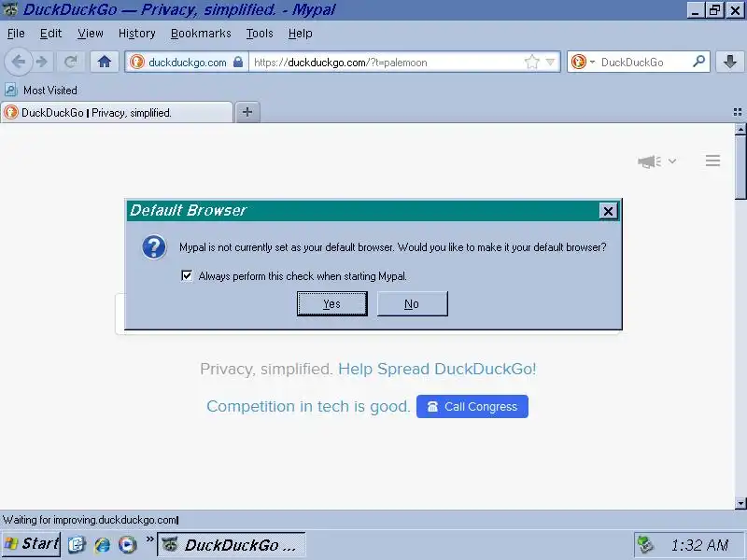This screenshot has height=560, width=747.
Task: Open the File menu
Action: (x=16, y=34)
